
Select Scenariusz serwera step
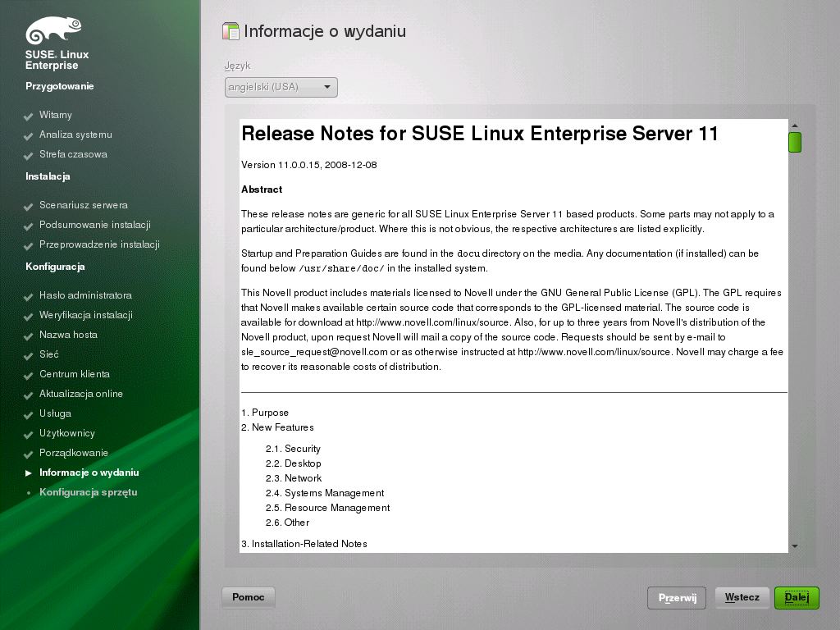[x=84, y=205]
